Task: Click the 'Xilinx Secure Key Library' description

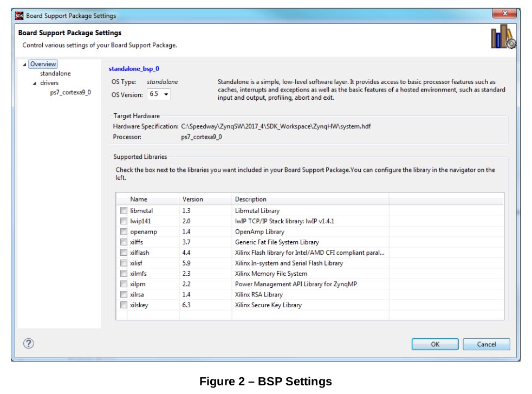Action: point(268,305)
